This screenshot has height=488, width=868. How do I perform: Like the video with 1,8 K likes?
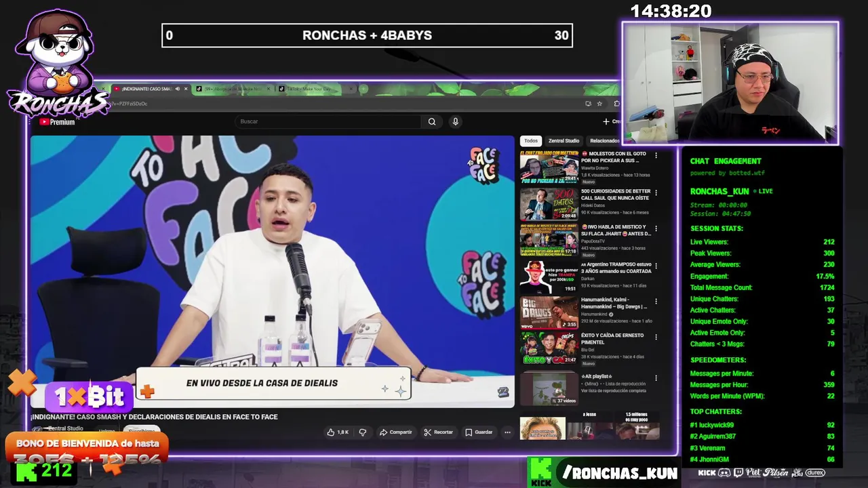338,432
